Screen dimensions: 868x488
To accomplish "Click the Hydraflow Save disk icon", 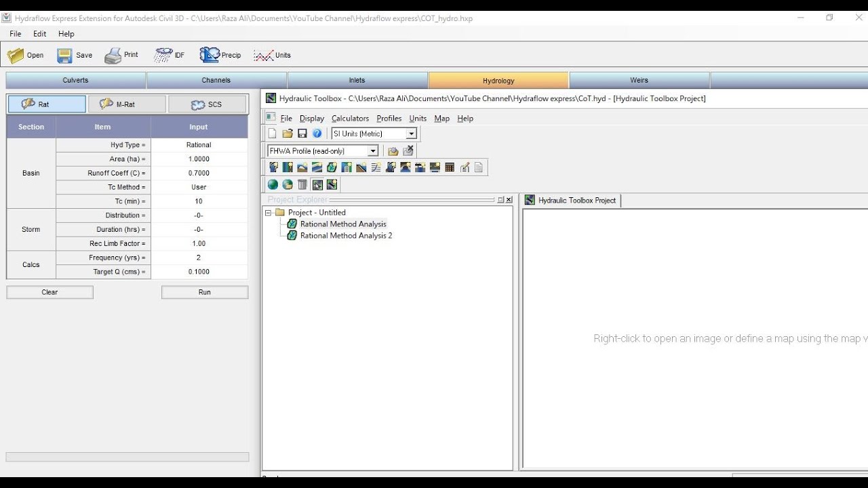I will point(64,56).
